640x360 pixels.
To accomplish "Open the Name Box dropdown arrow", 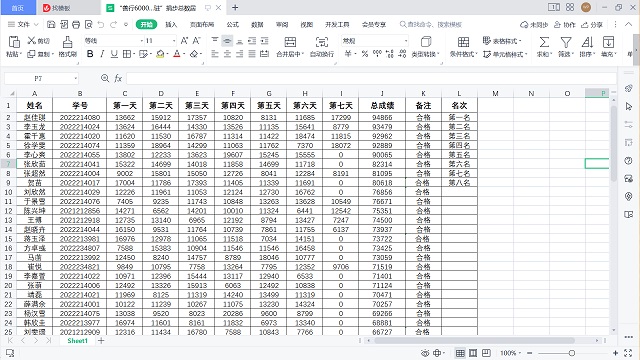I will (x=76, y=78).
